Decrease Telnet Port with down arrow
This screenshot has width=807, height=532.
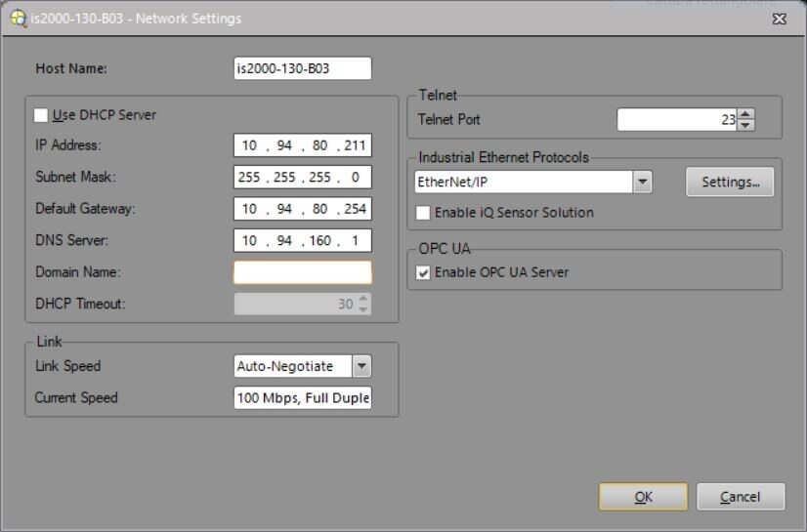746,125
